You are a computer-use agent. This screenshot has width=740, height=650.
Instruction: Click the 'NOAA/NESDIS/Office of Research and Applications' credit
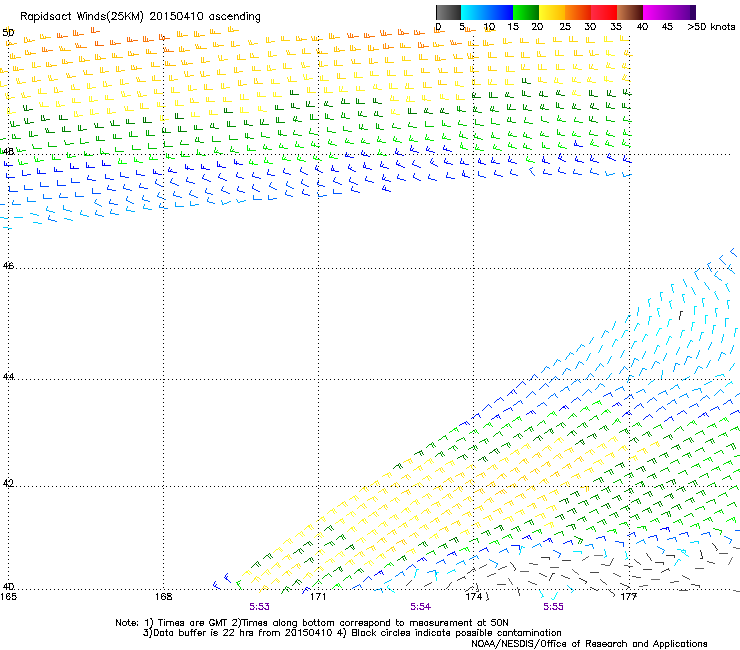589,644
